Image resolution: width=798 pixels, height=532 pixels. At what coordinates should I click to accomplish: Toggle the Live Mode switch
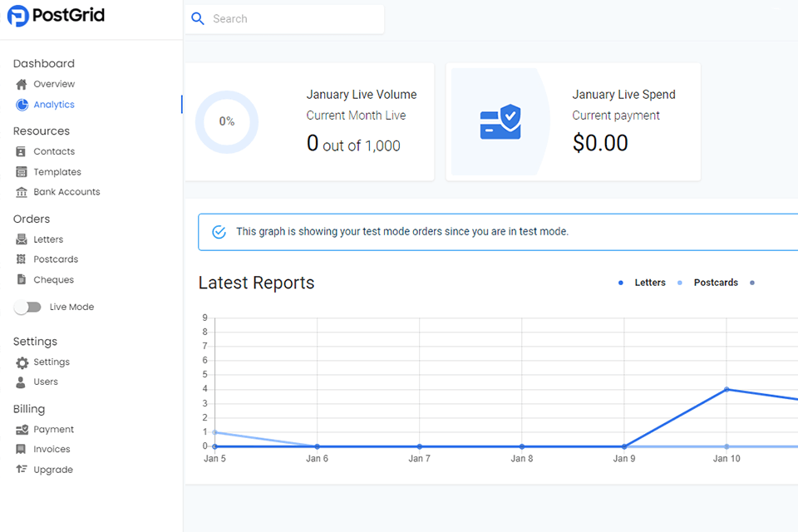pyautogui.click(x=27, y=307)
